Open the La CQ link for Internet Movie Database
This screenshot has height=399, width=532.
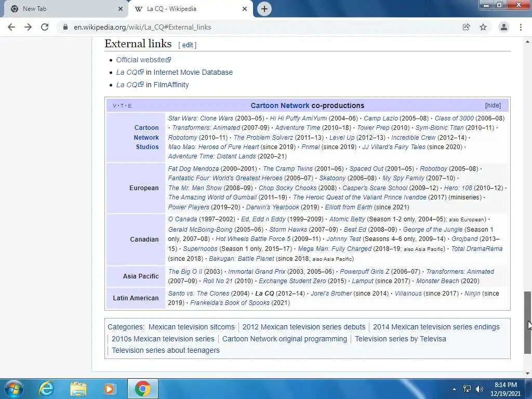coord(130,72)
